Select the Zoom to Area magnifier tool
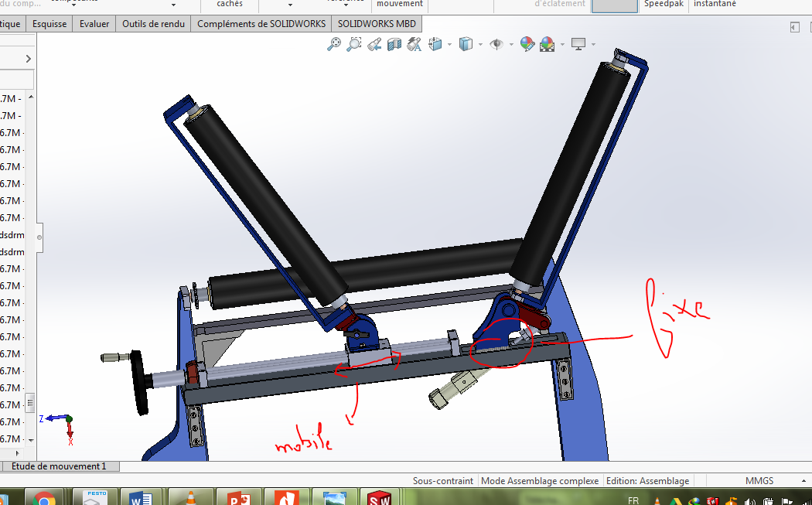The width and height of the screenshot is (812, 505). (x=353, y=44)
